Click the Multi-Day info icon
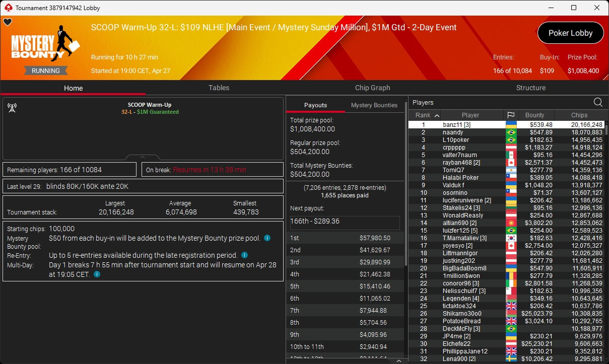This screenshot has width=609, height=364. click(x=97, y=274)
